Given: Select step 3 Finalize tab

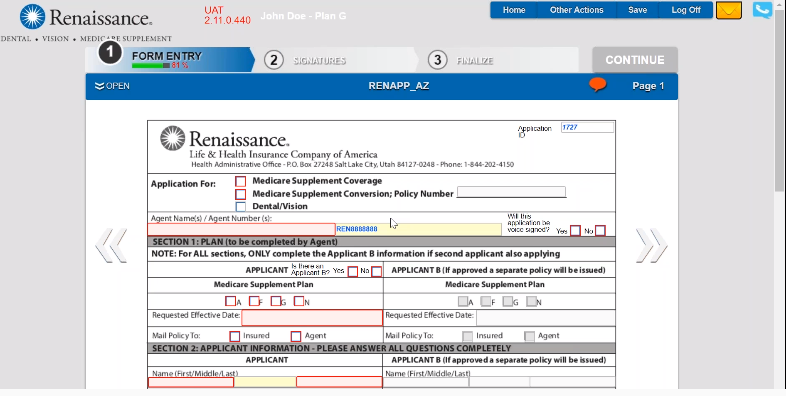Looking at the screenshot, I should point(496,60).
